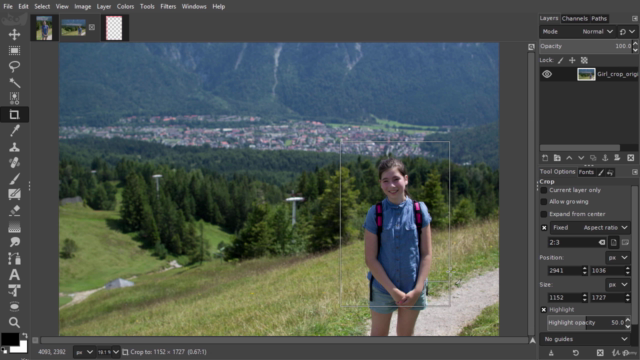Reset Tool Options to default values

pyautogui.click(x=576, y=353)
